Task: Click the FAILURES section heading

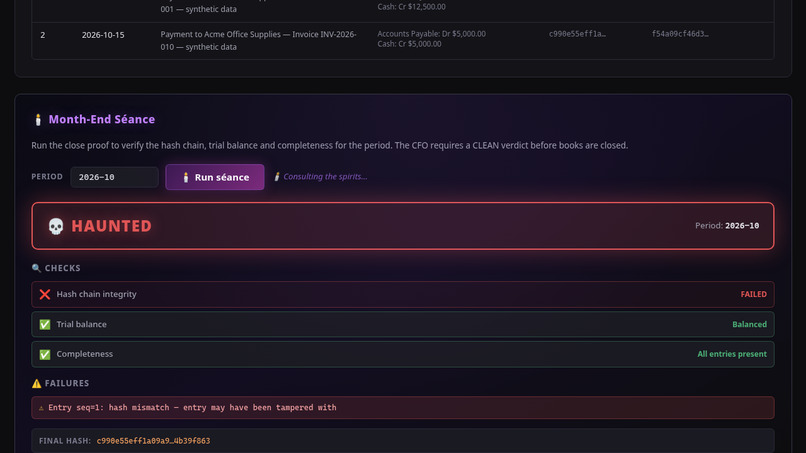Action: (x=67, y=383)
